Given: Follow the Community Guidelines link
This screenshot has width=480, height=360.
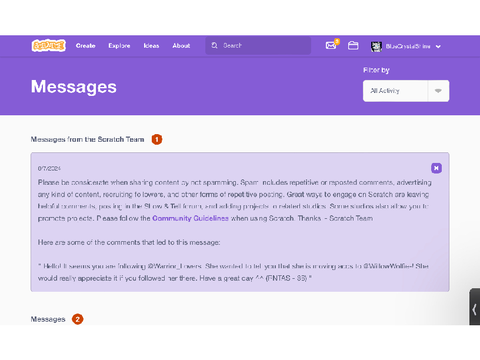Looking at the screenshot, I should click(190, 218).
